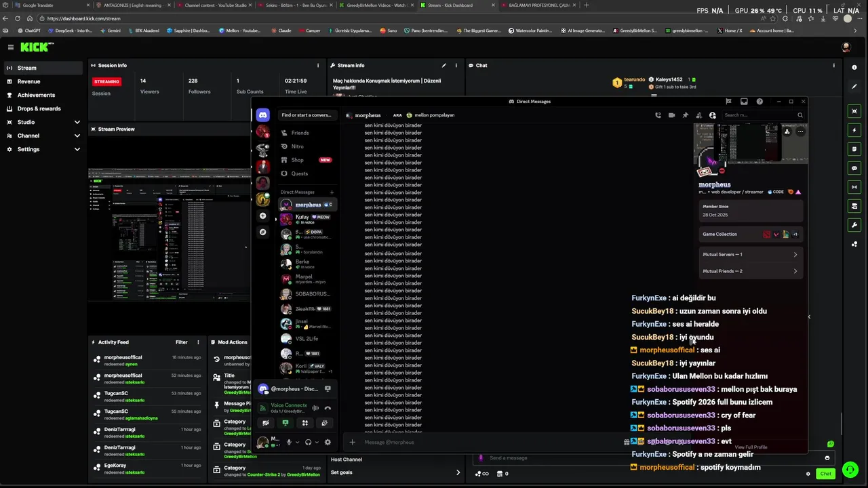Open Activity Feed options menu
The image size is (868, 488).
[198, 342]
